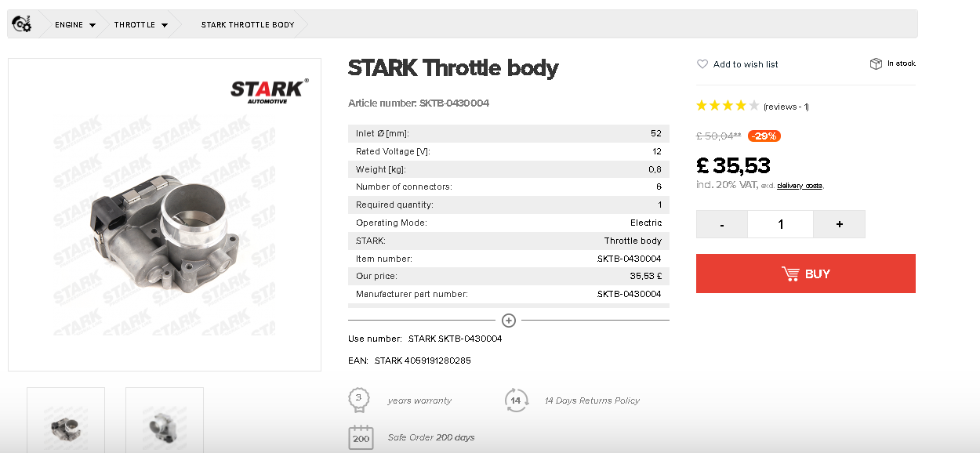The image size is (980, 453).
Task: Click the 3 years warranty badge icon
Action: click(x=358, y=400)
